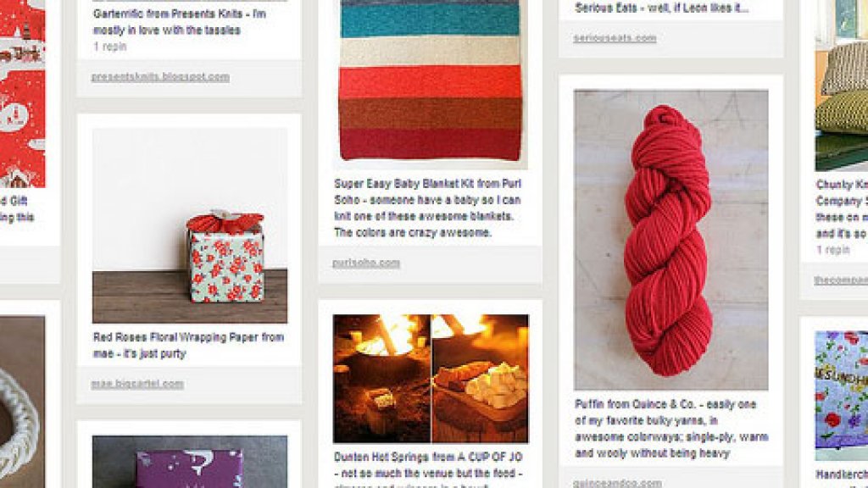View the red Christmas wrapping paper pin
Viewport: 868px width, 488px height.
pos(22,94)
